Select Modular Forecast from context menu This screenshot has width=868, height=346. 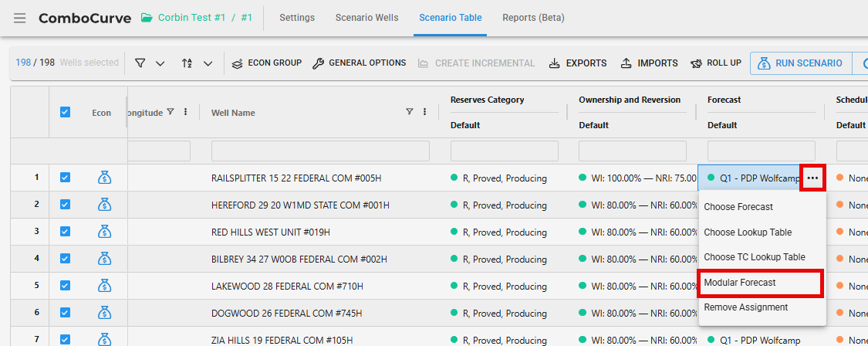point(760,283)
